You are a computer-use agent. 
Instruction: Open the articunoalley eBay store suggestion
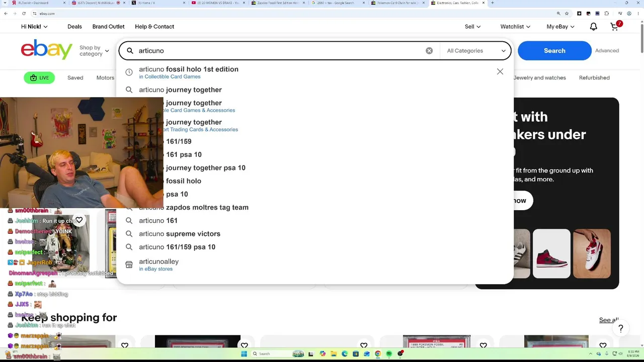pos(158,264)
